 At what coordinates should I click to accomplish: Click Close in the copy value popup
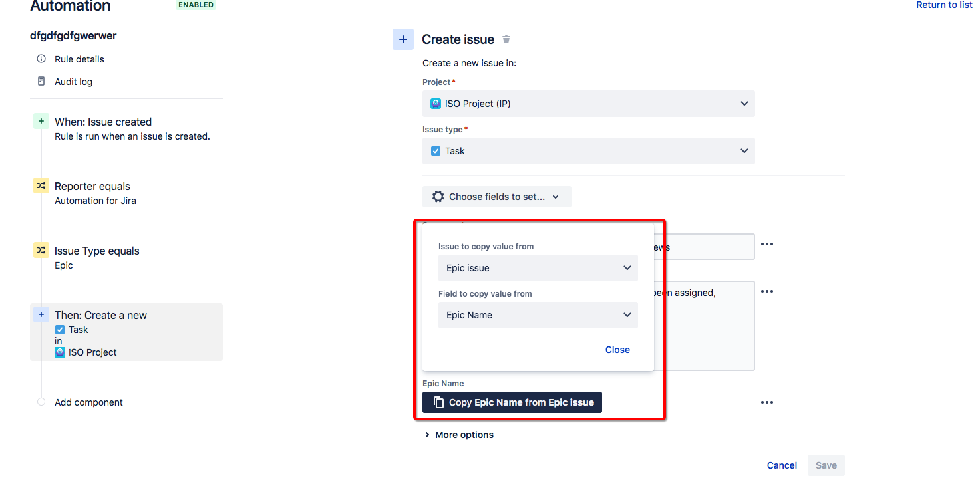(x=617, y=350)
